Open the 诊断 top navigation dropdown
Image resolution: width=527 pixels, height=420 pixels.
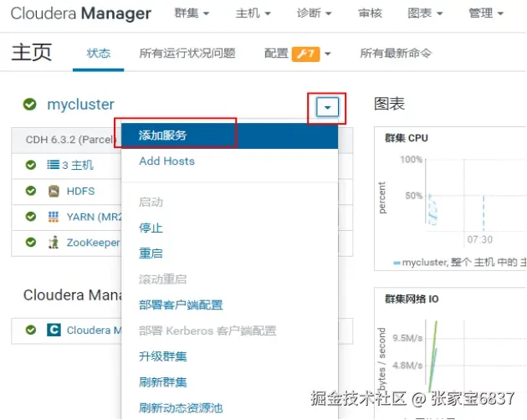click(315, 13)
